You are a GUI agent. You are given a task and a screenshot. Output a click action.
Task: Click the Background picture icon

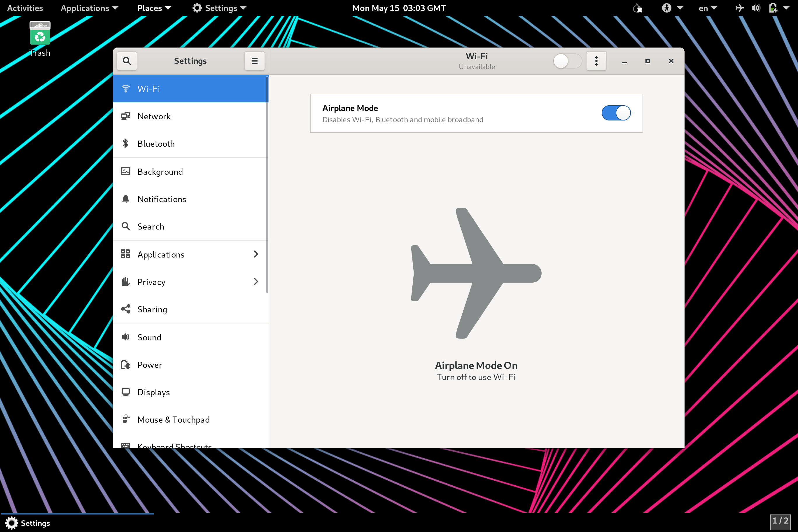(x=125, y=171)
